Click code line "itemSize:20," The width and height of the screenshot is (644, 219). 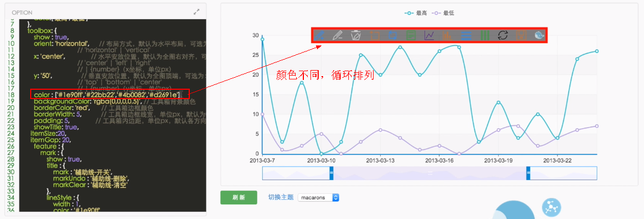coord(48,133)
